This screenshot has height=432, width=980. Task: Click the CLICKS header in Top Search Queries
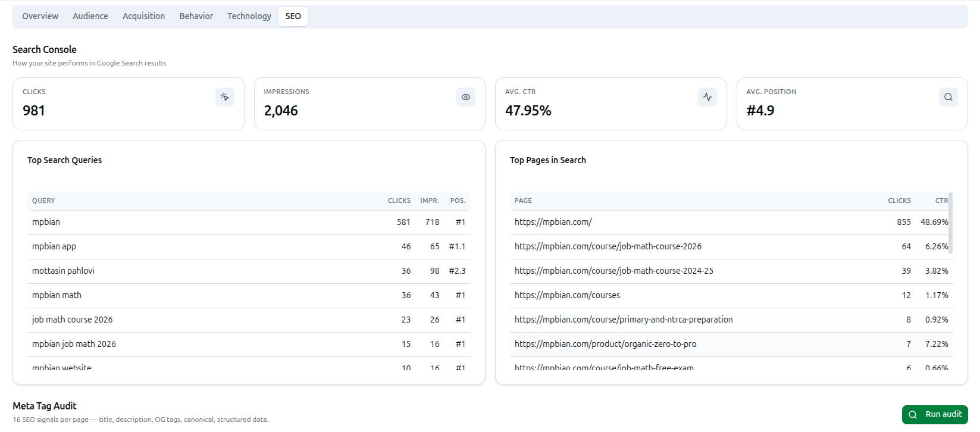click(399, 201)
